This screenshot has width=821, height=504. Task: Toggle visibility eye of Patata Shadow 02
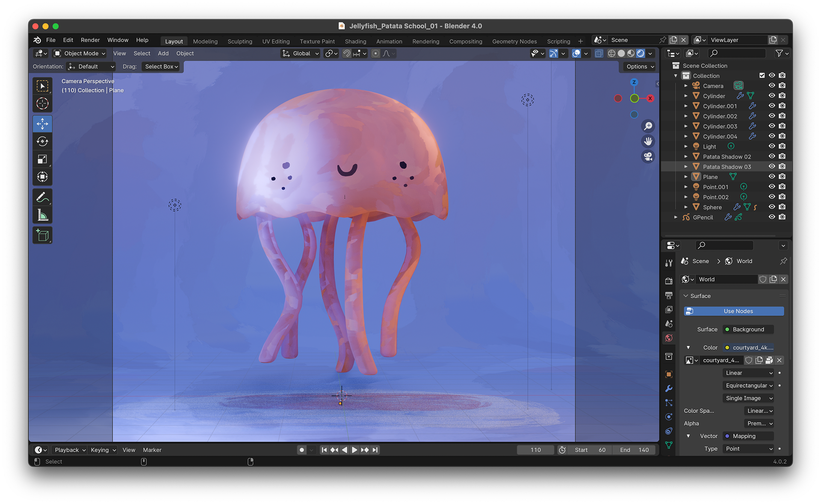pos(772,156)
